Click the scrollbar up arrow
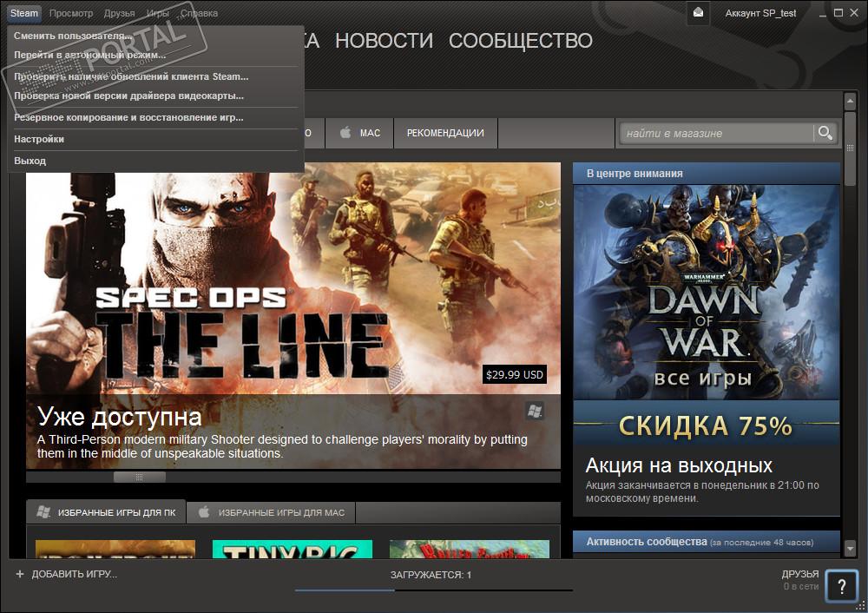This screenshot has height=613, width=868. [851, 102]
